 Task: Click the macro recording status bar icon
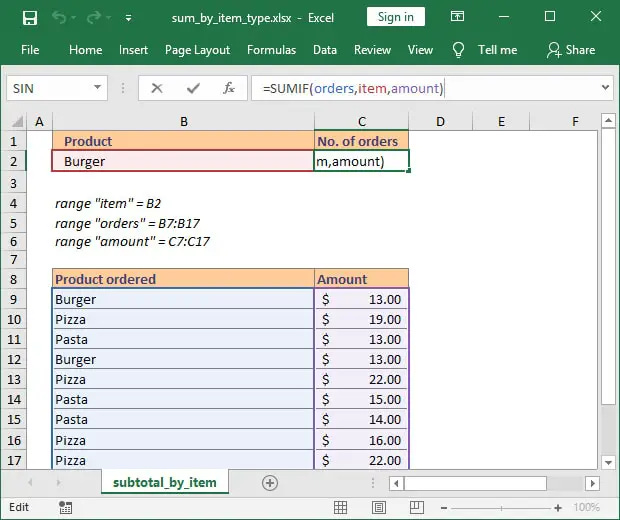(65, 508)
